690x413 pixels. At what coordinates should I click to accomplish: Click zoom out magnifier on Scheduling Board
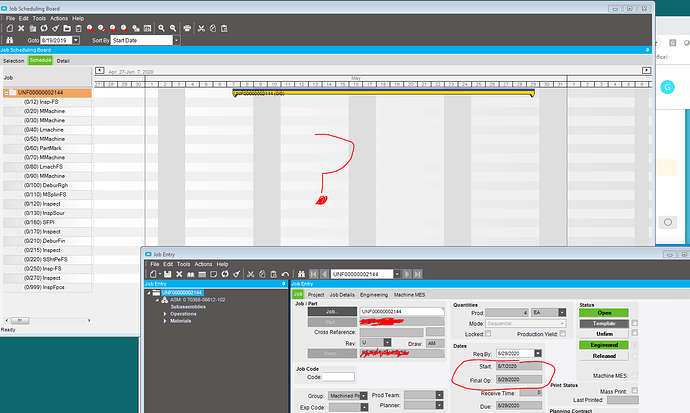point(173,28)
